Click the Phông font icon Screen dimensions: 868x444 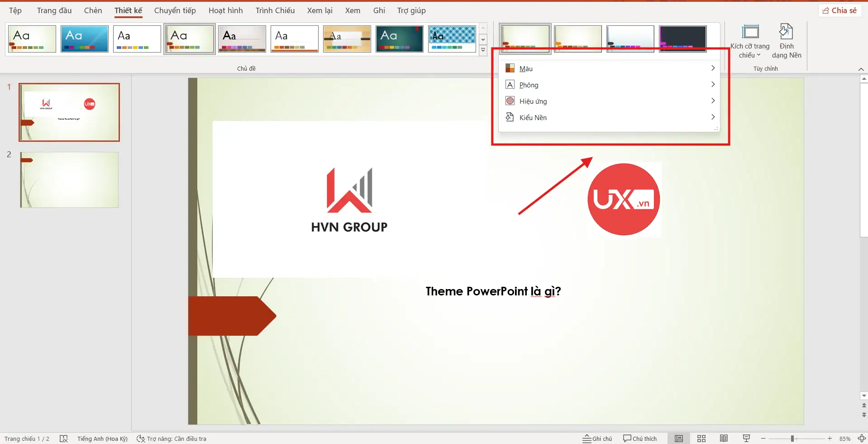[x=510, y=85]
